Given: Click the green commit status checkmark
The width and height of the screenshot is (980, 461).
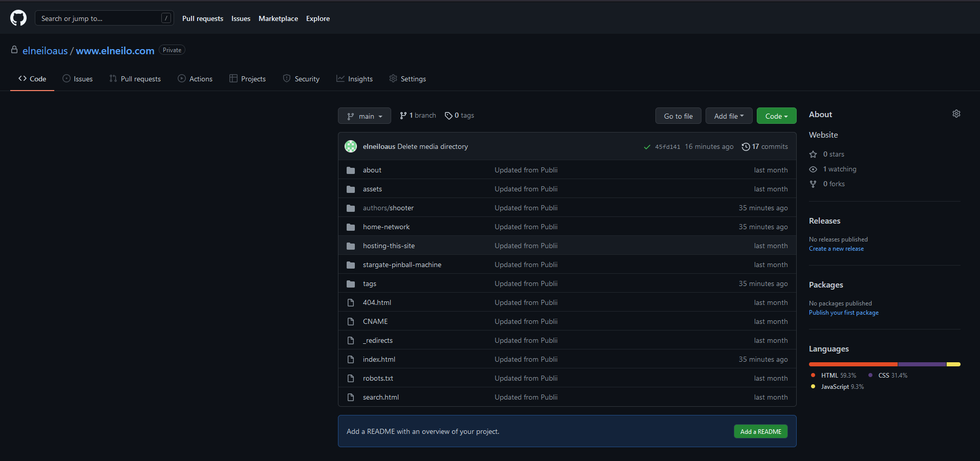Looking at the screenshot, I should click(x=647, y=147).
